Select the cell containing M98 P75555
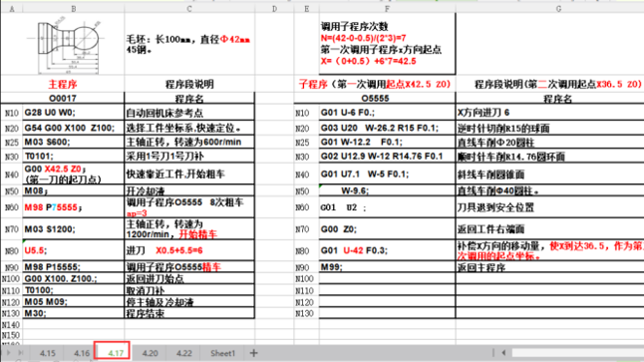644x362 pixels. (x=74, y=207)
